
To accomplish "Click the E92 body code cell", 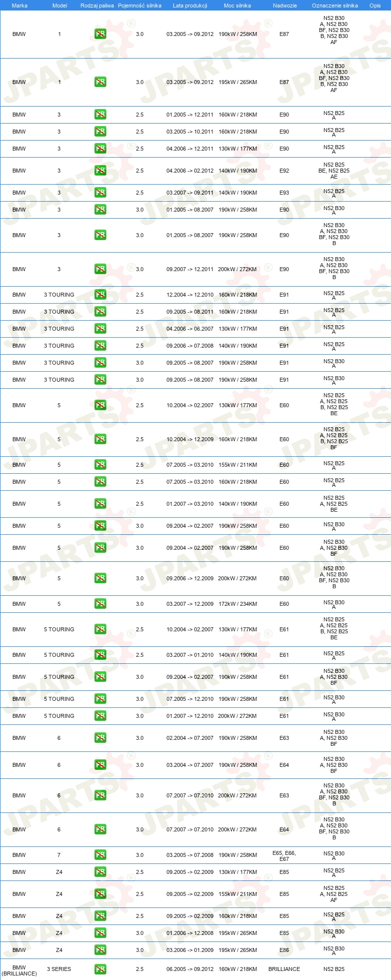I will 284,171.
